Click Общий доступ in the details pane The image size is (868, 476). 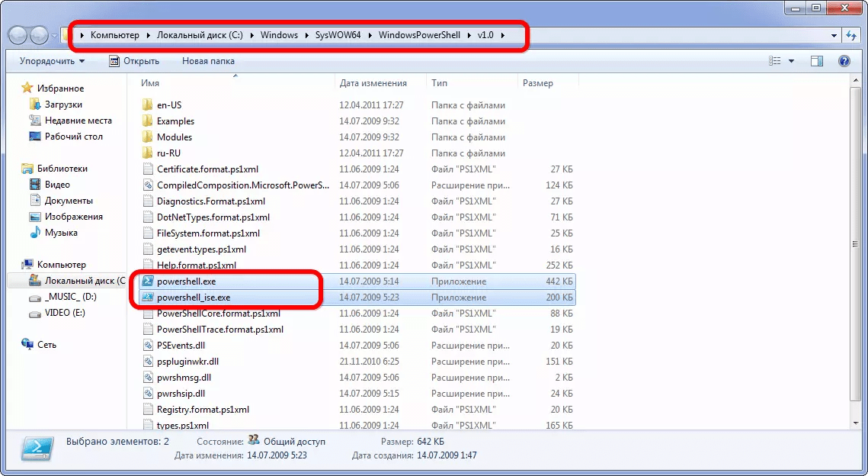click(x=294, y=442)
